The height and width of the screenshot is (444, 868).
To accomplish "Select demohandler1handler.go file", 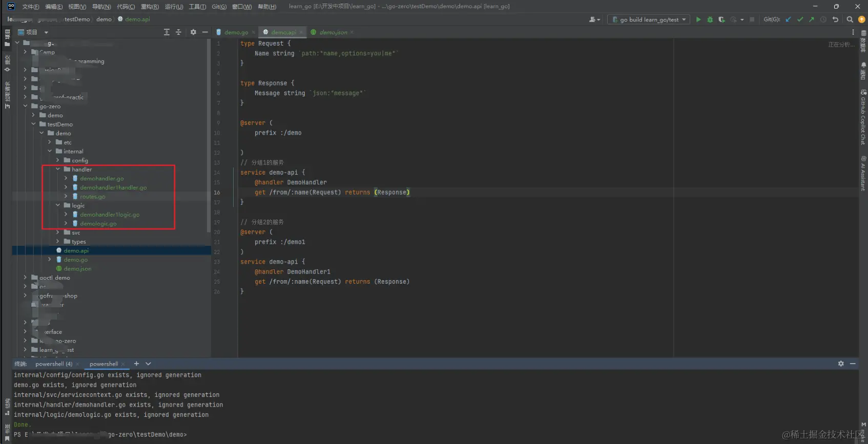I will [113, 187].
